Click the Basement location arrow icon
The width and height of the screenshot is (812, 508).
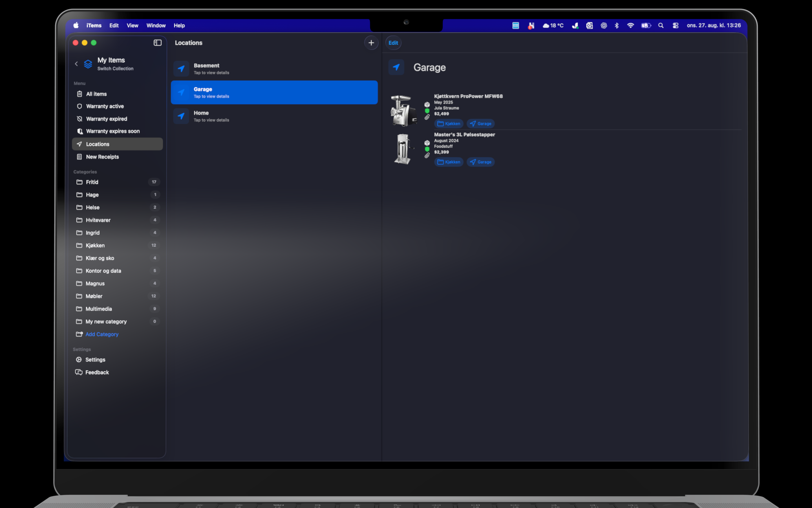(x=181, y=69)
